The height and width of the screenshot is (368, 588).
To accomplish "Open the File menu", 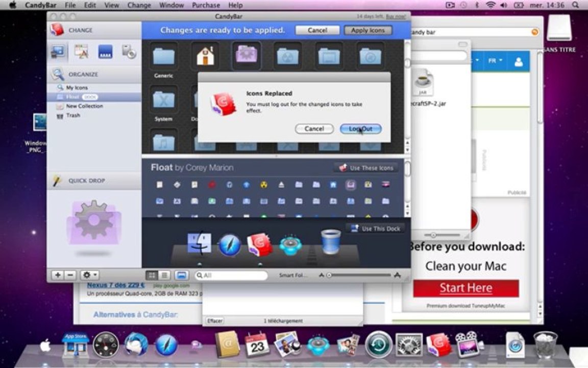I will 70,5.
